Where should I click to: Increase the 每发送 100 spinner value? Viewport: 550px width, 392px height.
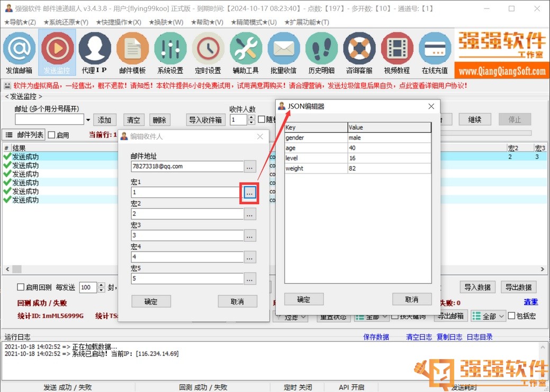click(x=101, y=285)
